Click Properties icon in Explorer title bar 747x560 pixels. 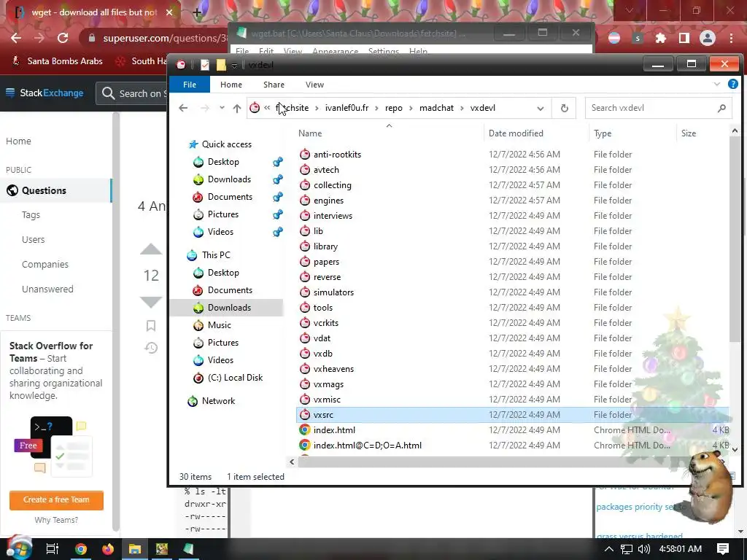[x=205, y=65]
